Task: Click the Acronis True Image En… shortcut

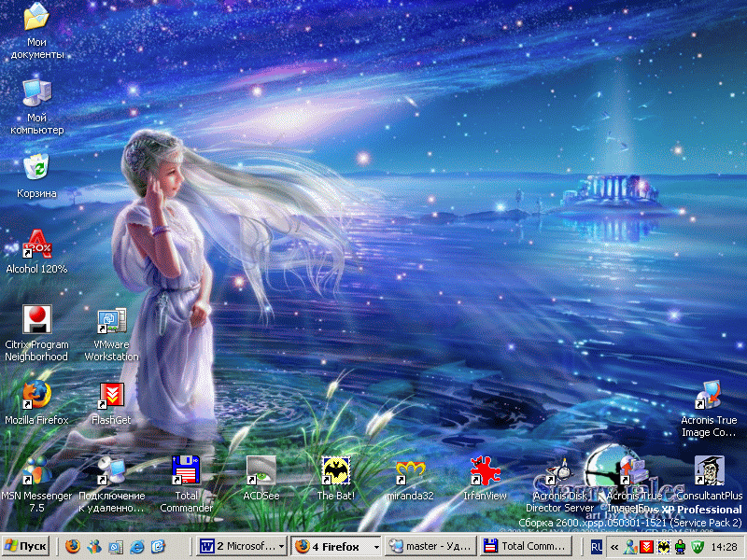Action: [x=635, y=470]
